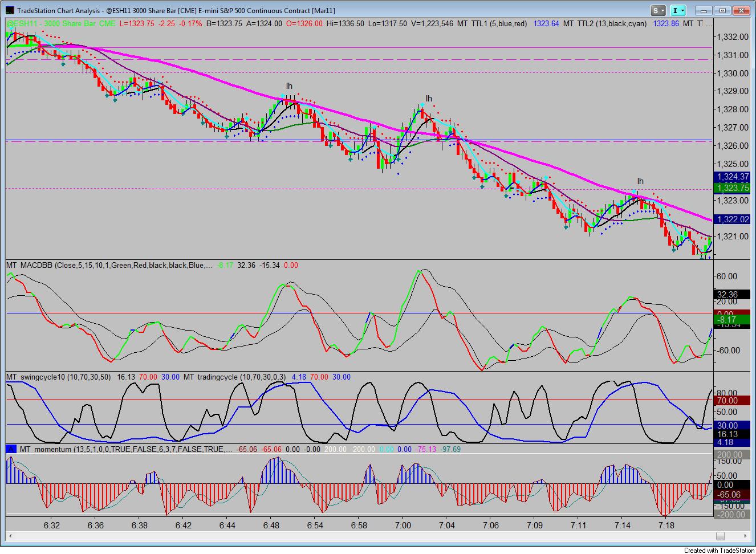Click the L=1323.75 last price value
The height and width of the screenshot is (554, 756).
137,23
